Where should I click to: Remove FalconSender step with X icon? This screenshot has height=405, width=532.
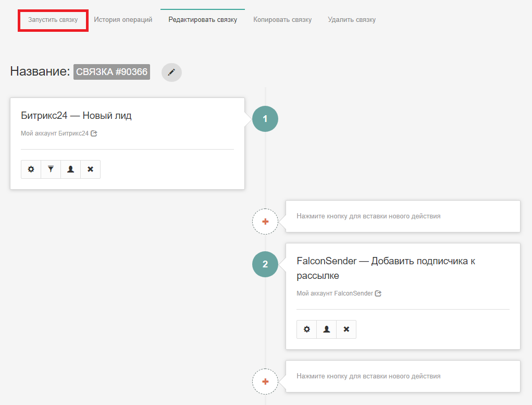pos(347,329)
